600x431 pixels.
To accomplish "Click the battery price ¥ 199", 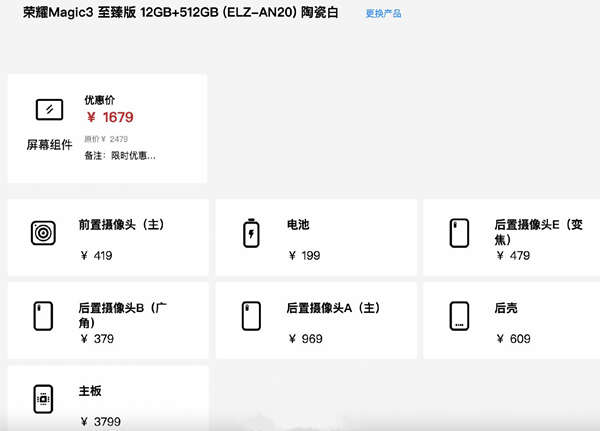I will coord(305,255).
